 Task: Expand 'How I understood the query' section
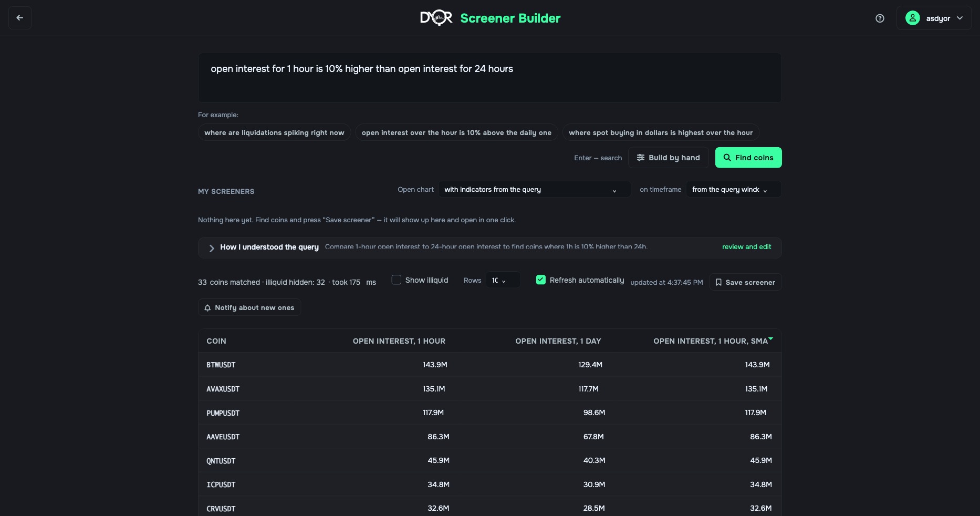tap(212, 248)
